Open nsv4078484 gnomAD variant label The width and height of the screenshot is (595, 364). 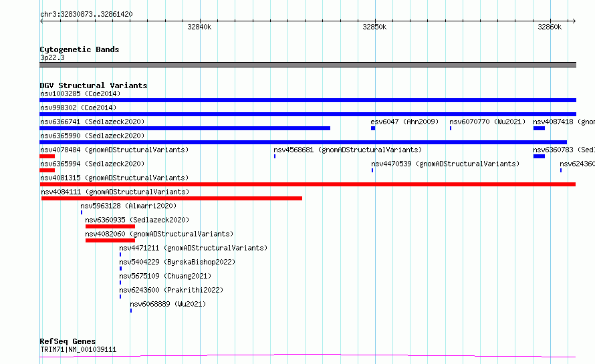point(114,150)
